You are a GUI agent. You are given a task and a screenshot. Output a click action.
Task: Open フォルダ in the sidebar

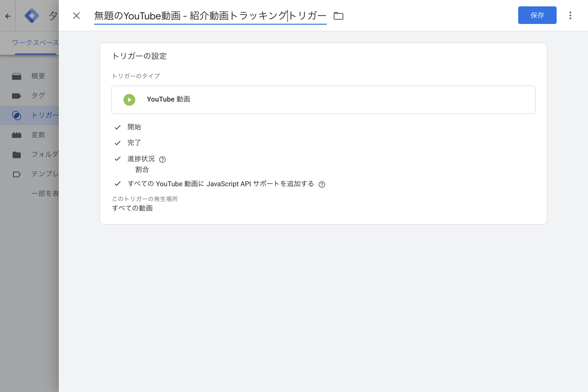pos(45,154)
